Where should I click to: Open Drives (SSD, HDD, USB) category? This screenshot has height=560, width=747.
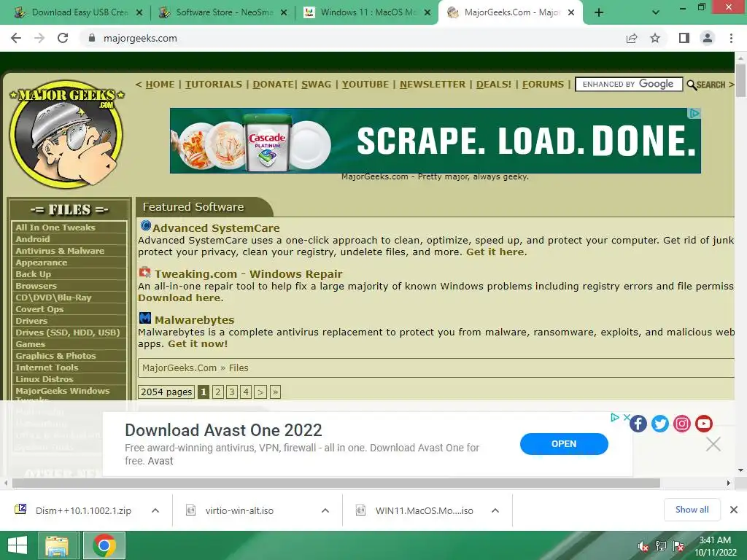click(69, 332)
